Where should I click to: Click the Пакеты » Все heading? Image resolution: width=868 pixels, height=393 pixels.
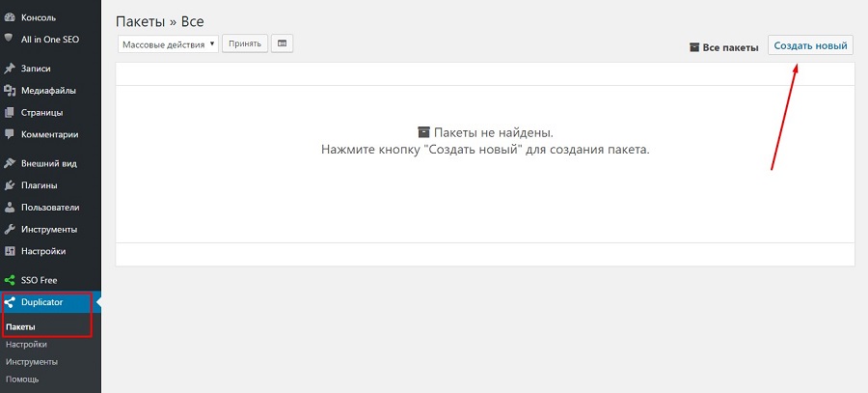[159, 21]
